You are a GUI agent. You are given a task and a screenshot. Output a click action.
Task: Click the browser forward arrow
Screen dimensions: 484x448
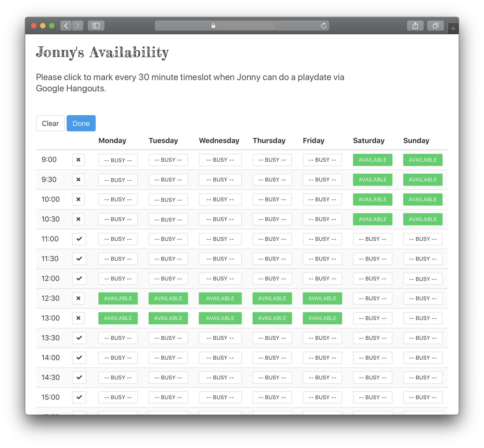point(78,25)
